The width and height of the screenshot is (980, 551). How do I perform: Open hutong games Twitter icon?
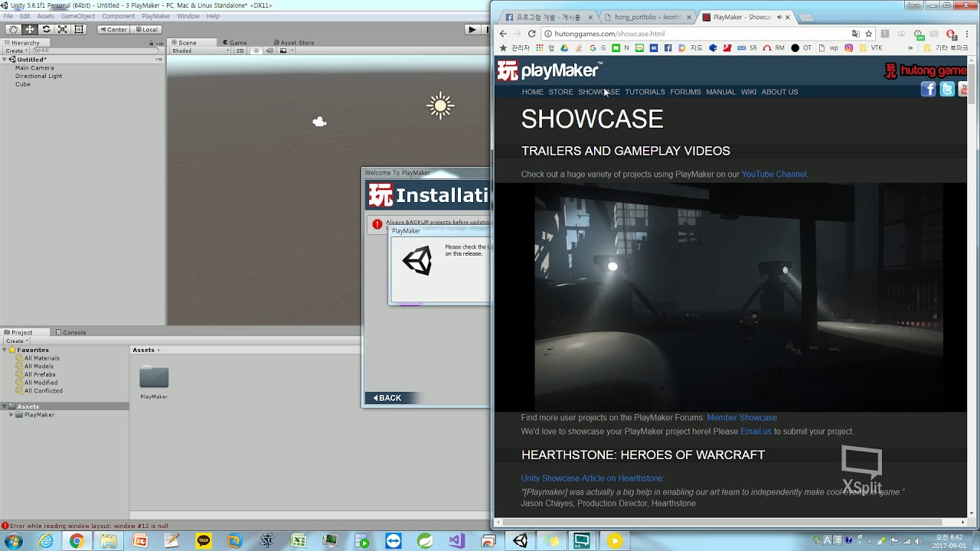[x=947, y=90]
